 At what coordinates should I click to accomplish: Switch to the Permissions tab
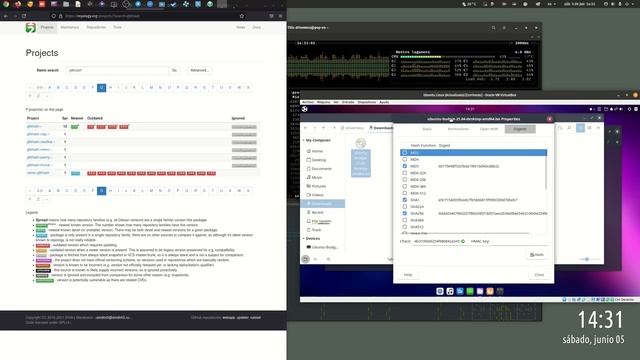(x=458, y=129)
